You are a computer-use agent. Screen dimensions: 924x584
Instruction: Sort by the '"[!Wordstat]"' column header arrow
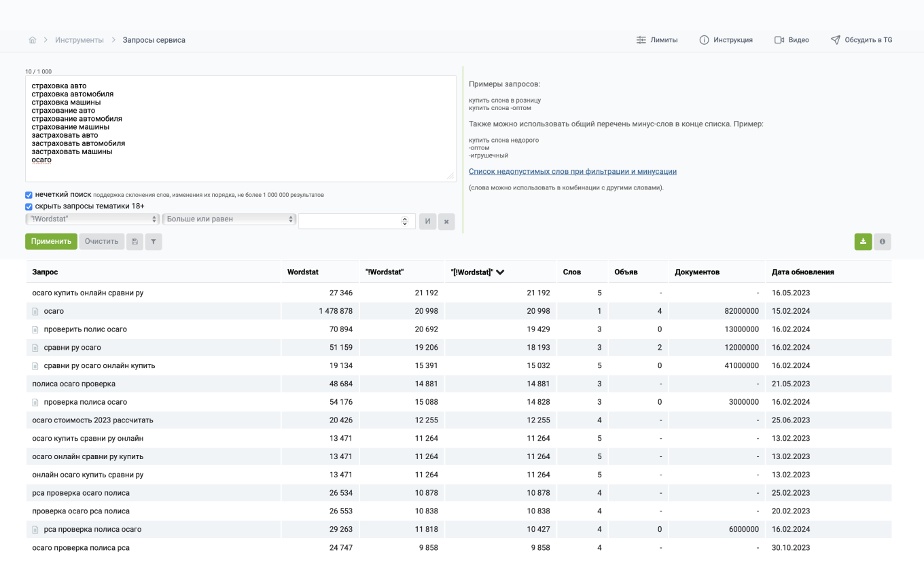[x=500, y=272]
